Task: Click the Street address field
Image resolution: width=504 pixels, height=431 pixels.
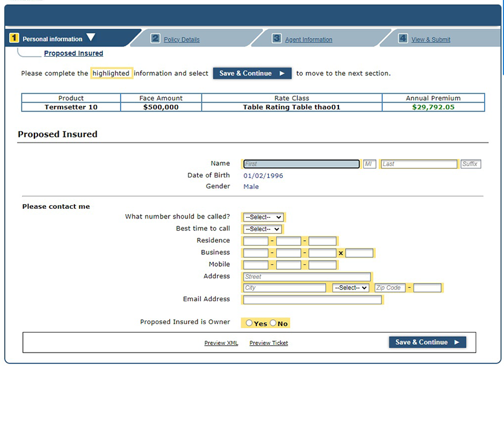Action: tap(307, 276)
